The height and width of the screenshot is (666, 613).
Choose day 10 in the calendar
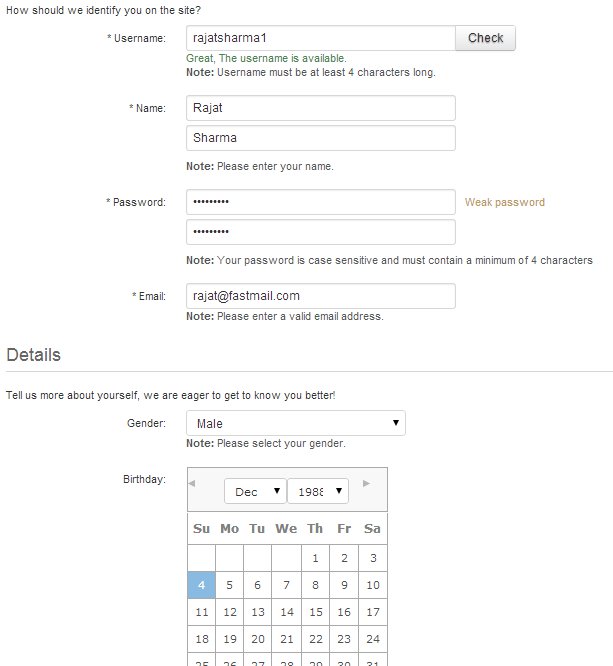[372, 585]
